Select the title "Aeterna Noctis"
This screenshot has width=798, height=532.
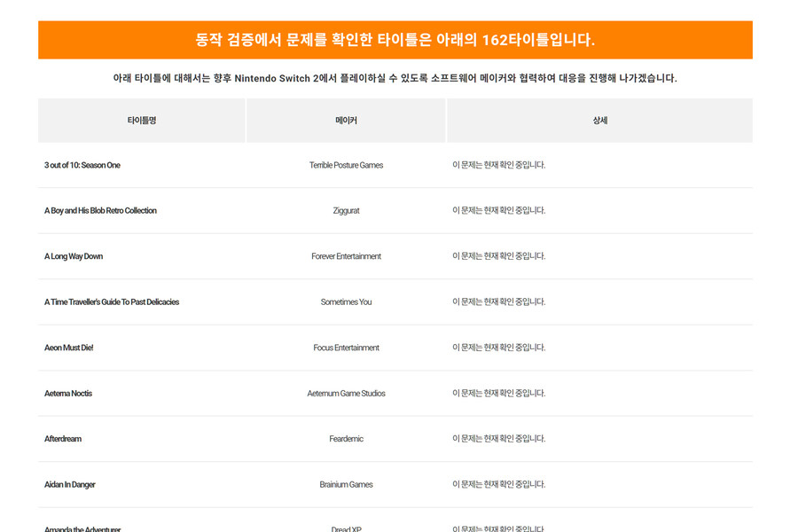68,394
